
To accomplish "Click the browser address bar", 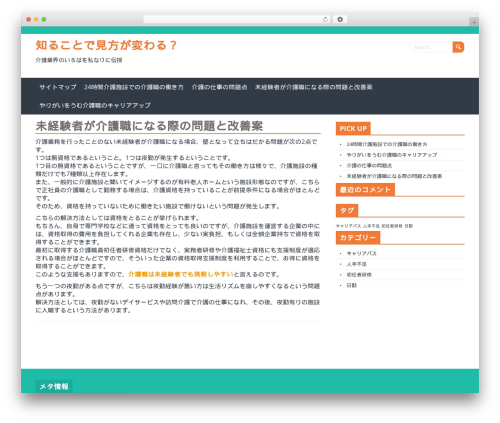I will pos(237,19).
